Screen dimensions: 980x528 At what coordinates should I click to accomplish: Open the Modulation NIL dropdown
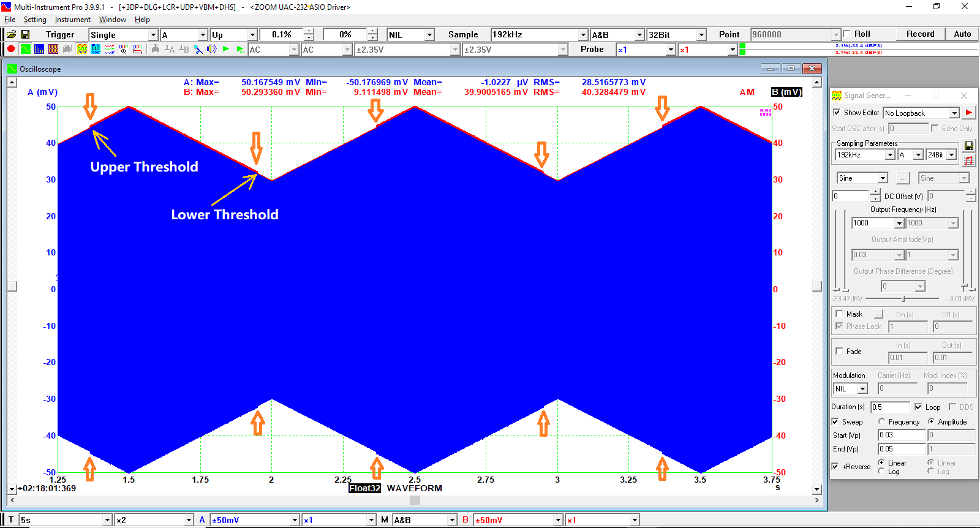tap(863, 389)
